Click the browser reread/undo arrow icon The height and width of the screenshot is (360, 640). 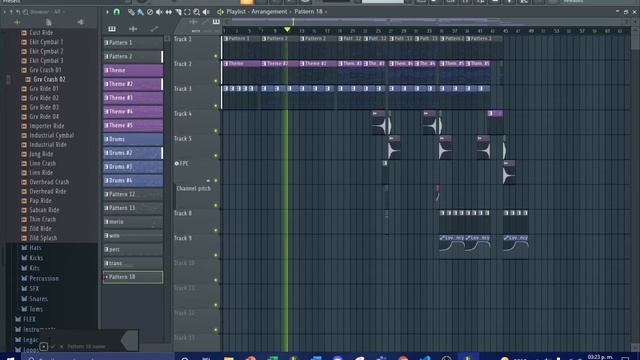tap(18, 12)
